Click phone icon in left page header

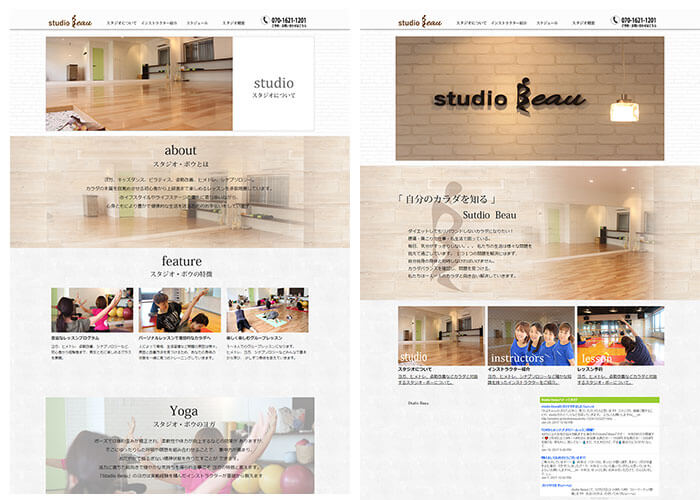(265, 20)
